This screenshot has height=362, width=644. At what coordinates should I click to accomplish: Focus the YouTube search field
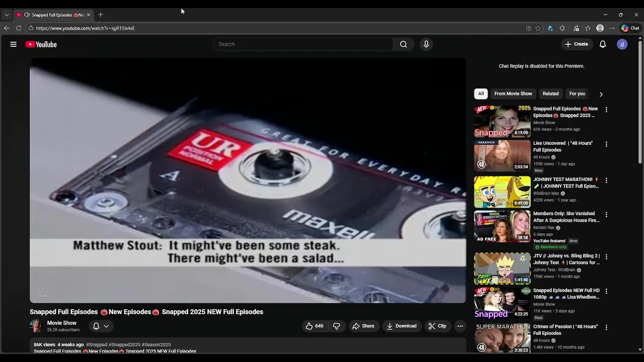point(303,44)
